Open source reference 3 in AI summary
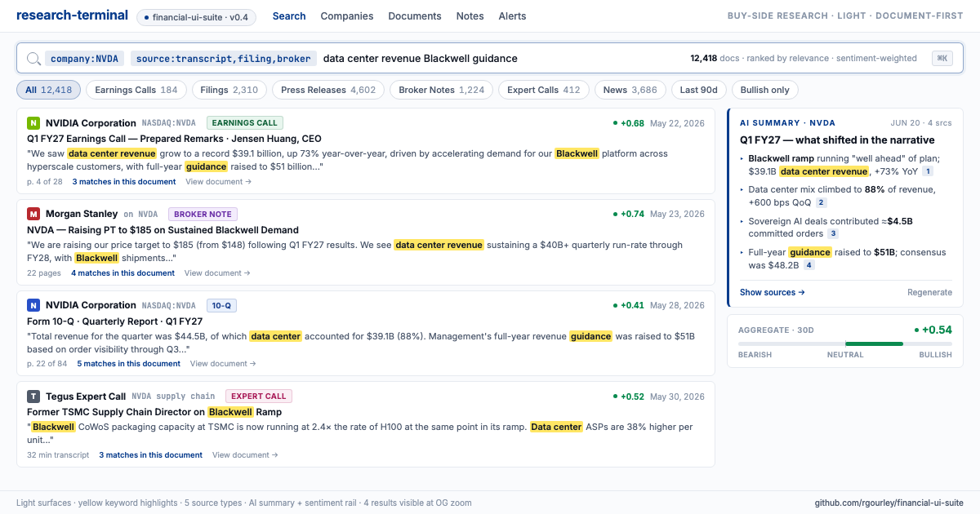This screenshot has width=980, height=514. (833, 233)
